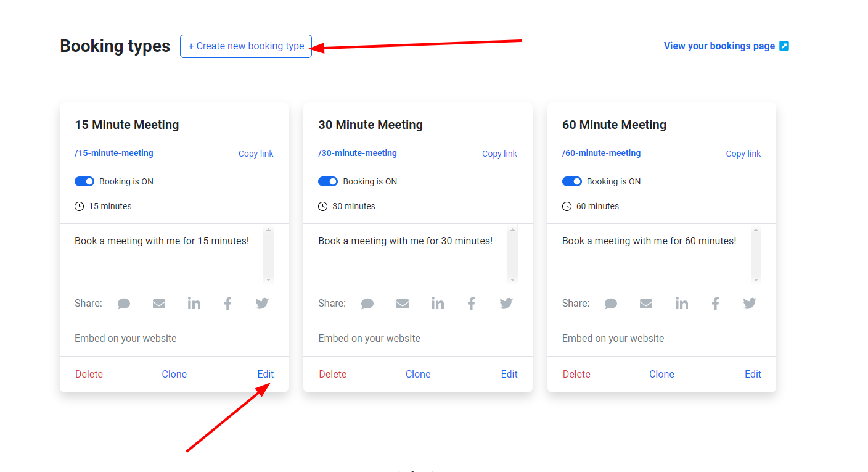This screenshot has width=868, height=472.
Task: Disable booking for 60 Minute Meeting
Action: tap(572, 181)
